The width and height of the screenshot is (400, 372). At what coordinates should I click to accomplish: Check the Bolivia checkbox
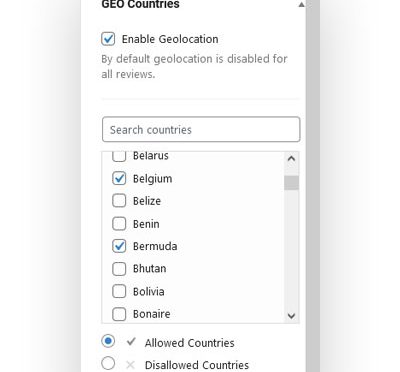119,291
